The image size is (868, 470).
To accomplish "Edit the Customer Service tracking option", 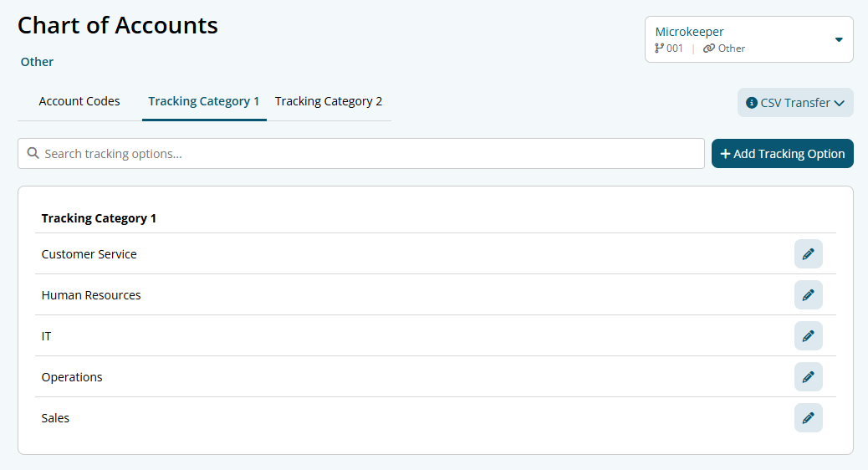I will [808, 253].
